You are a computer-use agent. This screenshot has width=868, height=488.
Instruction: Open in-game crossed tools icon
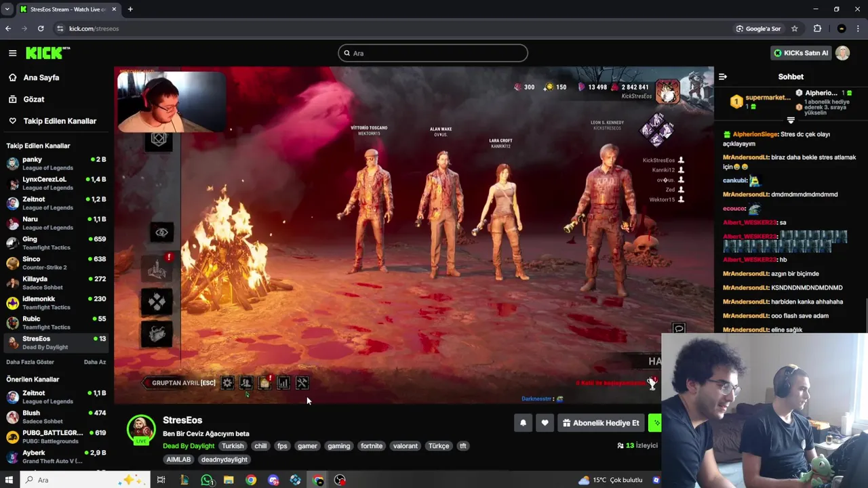302,383
